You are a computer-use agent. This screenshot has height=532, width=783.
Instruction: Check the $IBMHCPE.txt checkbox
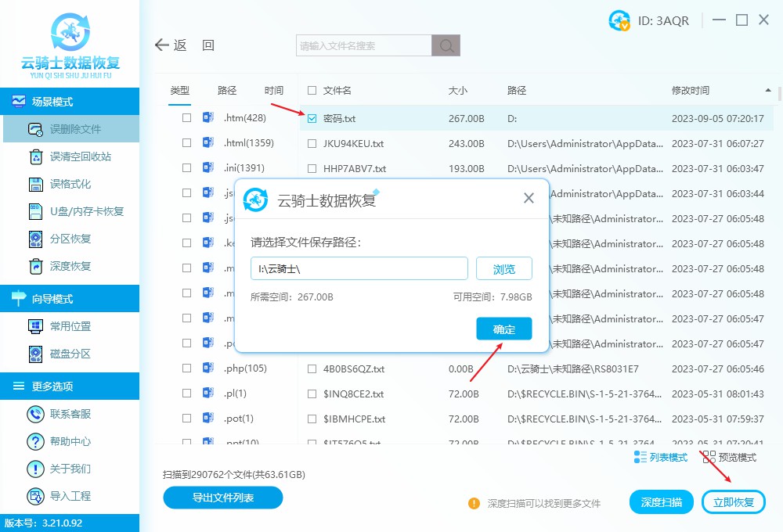[312, 419]
